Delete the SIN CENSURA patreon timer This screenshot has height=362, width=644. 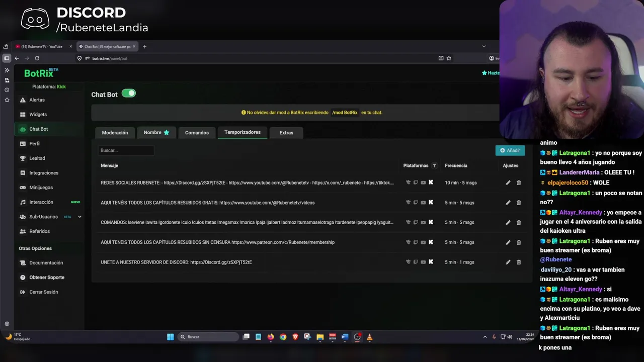[519, 242]
